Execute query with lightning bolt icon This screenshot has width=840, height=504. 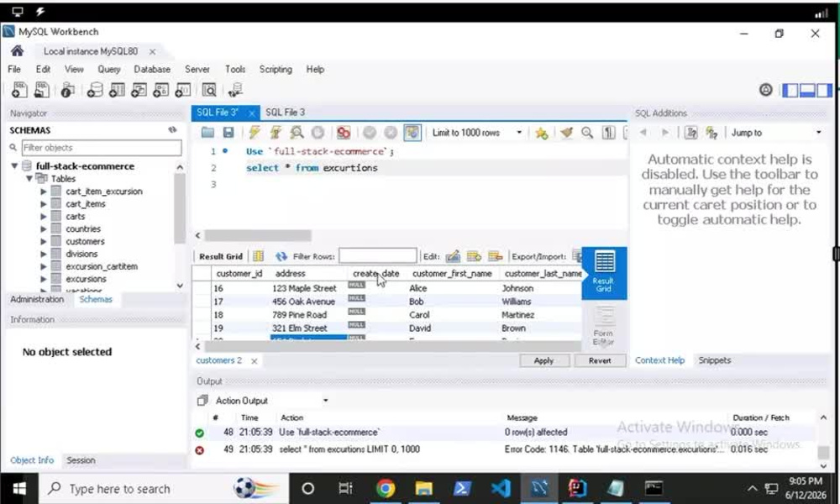255,133
